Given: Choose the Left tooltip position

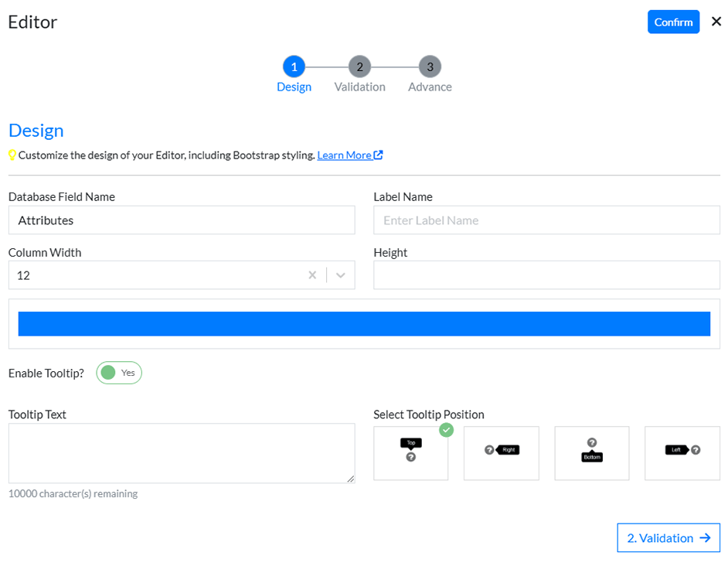Looking at the screenshot, I should [682, 453].
